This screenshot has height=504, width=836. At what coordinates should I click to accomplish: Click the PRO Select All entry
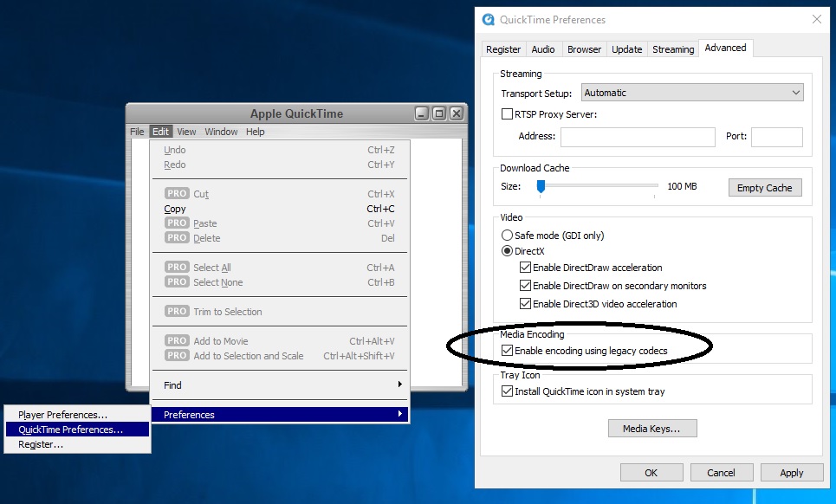point(280,268)
